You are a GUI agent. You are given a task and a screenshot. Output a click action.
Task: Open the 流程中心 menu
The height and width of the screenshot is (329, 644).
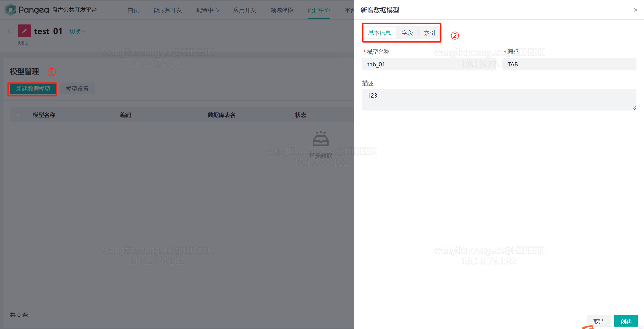coord(319,10)
